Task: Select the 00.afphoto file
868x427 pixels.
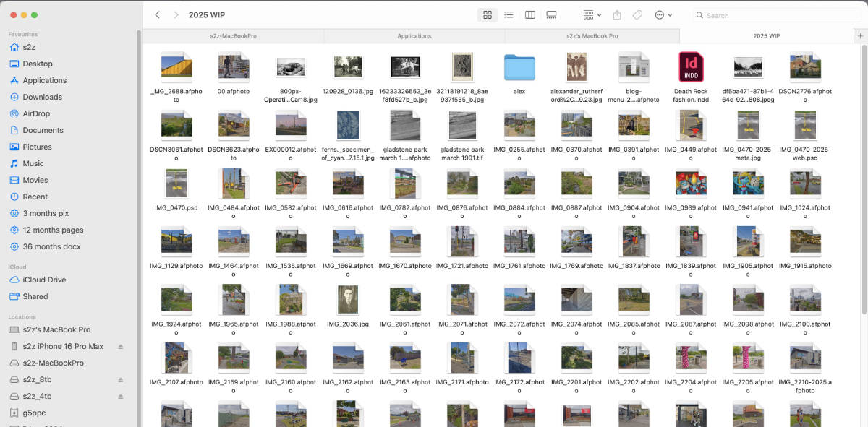Action: (x=234, y=67)
